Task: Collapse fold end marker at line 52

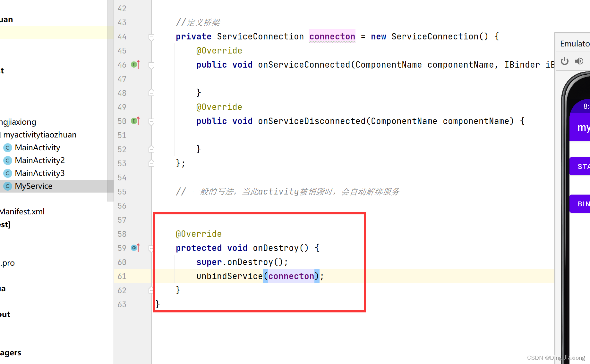Action: point(151,149)
